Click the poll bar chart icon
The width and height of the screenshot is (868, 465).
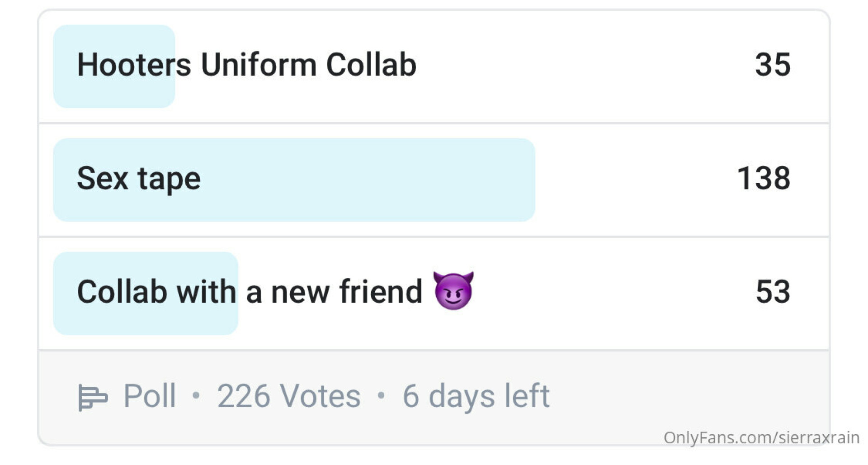coord(92,397)
